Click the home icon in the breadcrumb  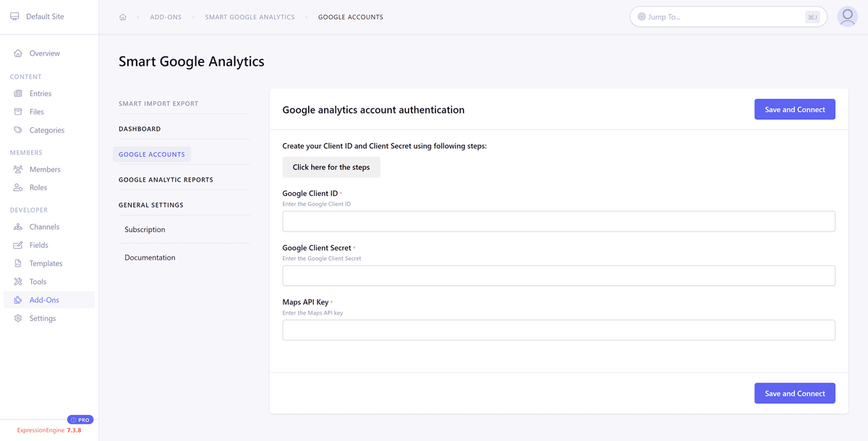pos(122,16)
